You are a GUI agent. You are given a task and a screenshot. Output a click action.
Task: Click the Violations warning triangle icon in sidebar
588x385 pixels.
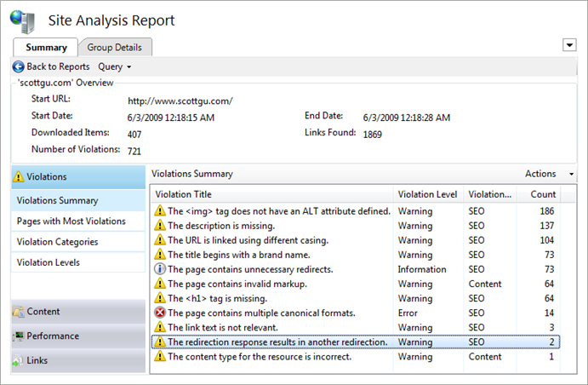point(18,176)
